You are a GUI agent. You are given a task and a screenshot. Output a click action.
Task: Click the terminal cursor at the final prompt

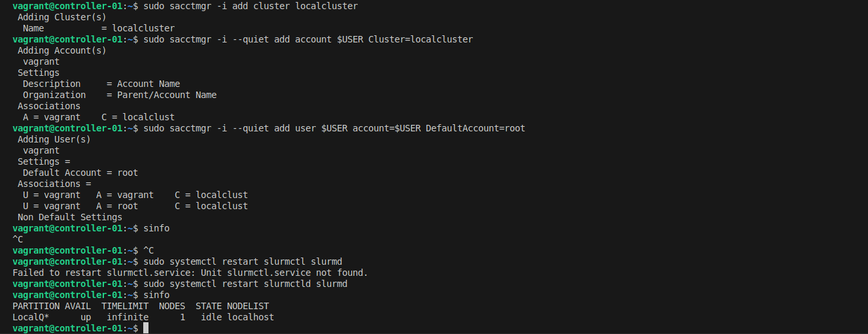pyautogui.click(x=146, y=328)
